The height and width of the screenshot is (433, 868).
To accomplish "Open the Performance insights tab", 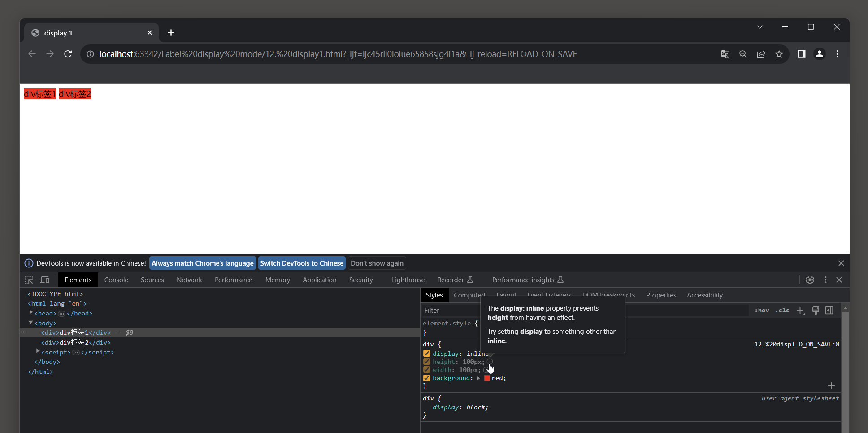I will click(x=528, y=280).
